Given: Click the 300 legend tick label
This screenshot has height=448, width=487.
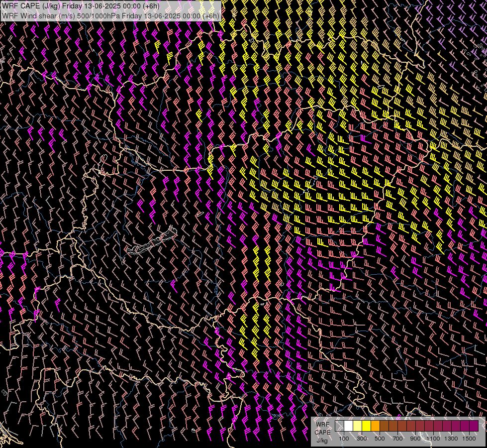Looking at the screenshot, I should pyautogui.click(x=362, y=439).
